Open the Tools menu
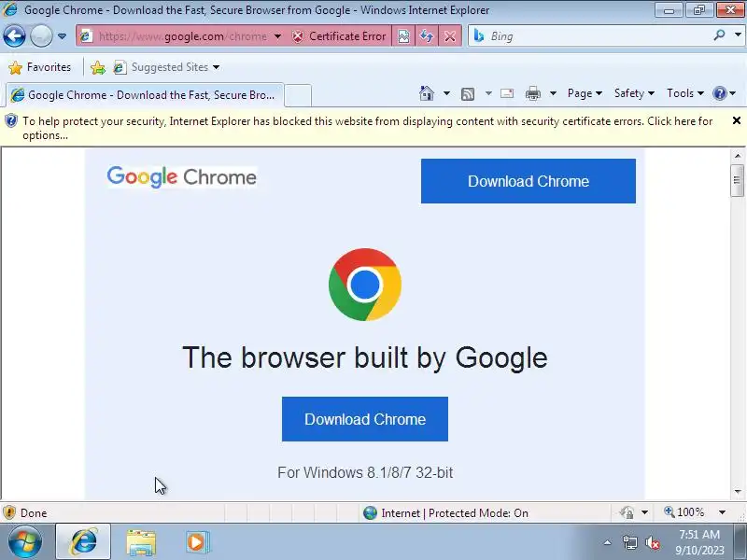Viewport: 747px width, 560px height. (684, 93)
